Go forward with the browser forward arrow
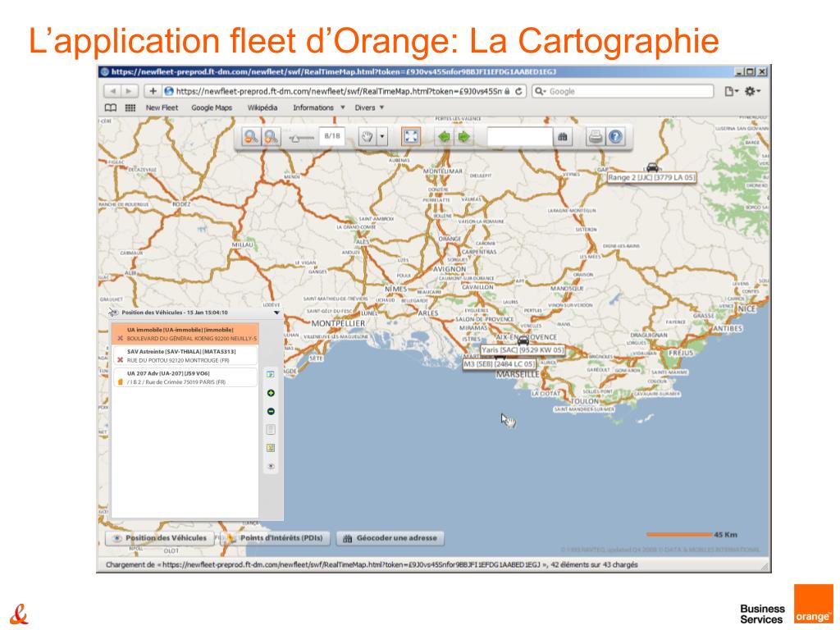 pos(129,92)
